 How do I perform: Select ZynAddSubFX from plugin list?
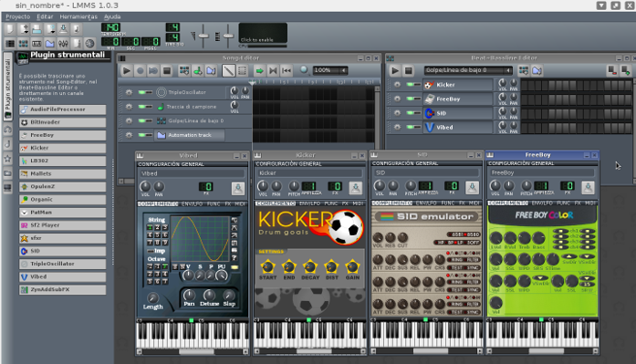click(62, 290)
